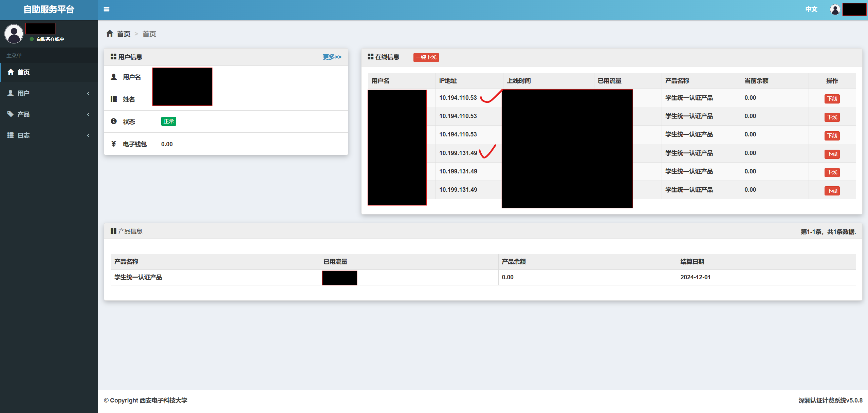Click the 产品 tag icon in sidebar
The height and width of the screenshot is (413, 868).
click(11, 114)
